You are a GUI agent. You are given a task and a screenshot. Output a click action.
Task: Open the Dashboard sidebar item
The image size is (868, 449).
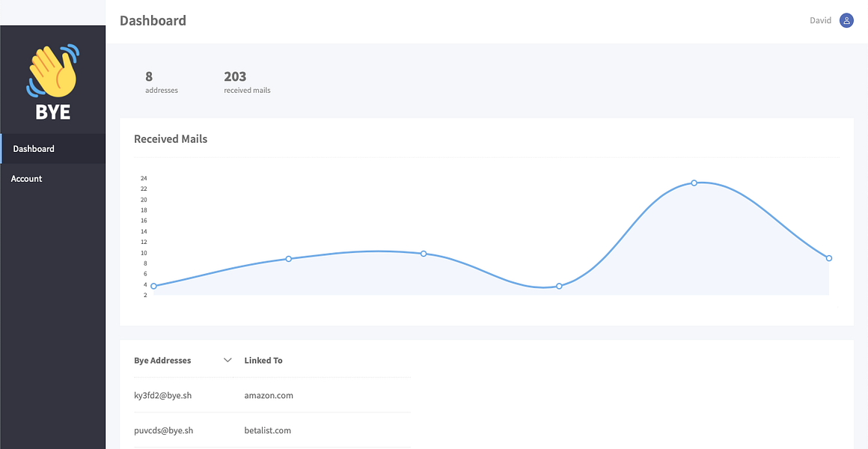[52, 148]
